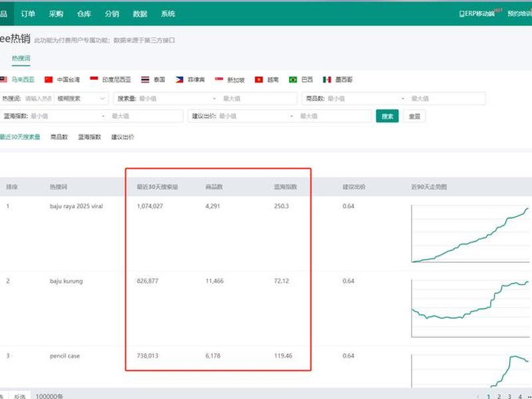Click search volume value 738,013
This screenshot has height=399, width=532.
pos(148,356)
